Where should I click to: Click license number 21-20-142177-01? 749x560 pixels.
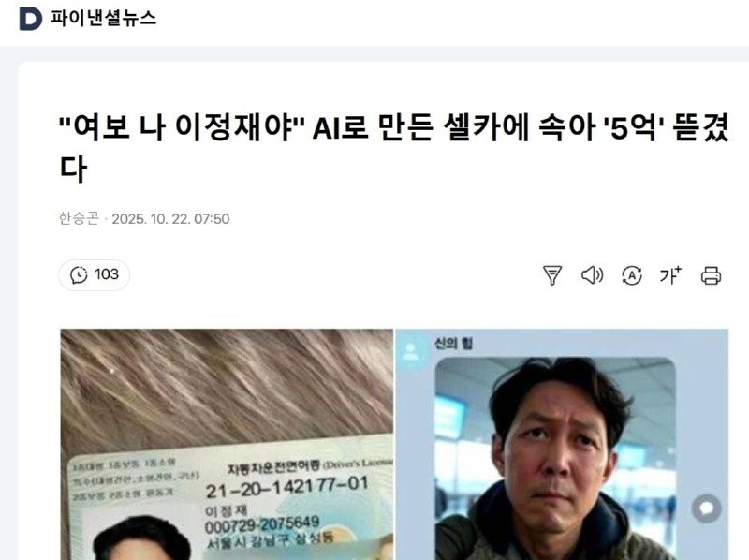(x=287, y=487)
